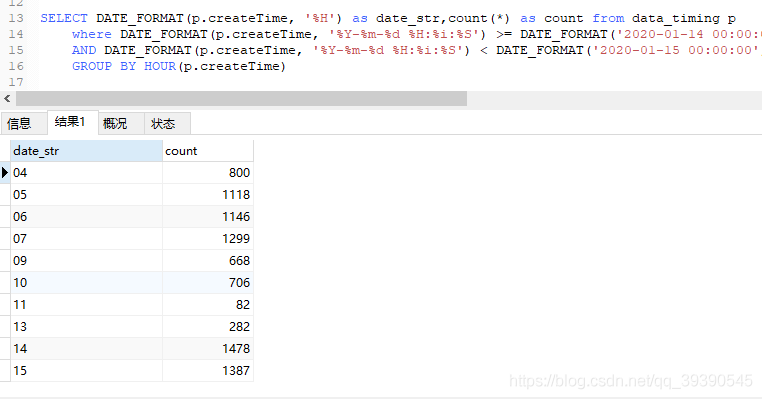Image resolution: width=762 pixels, height=399 pixels.
Task: Switch to the 状态 tab
Action: pyautogui.click(x=167, y=123)
